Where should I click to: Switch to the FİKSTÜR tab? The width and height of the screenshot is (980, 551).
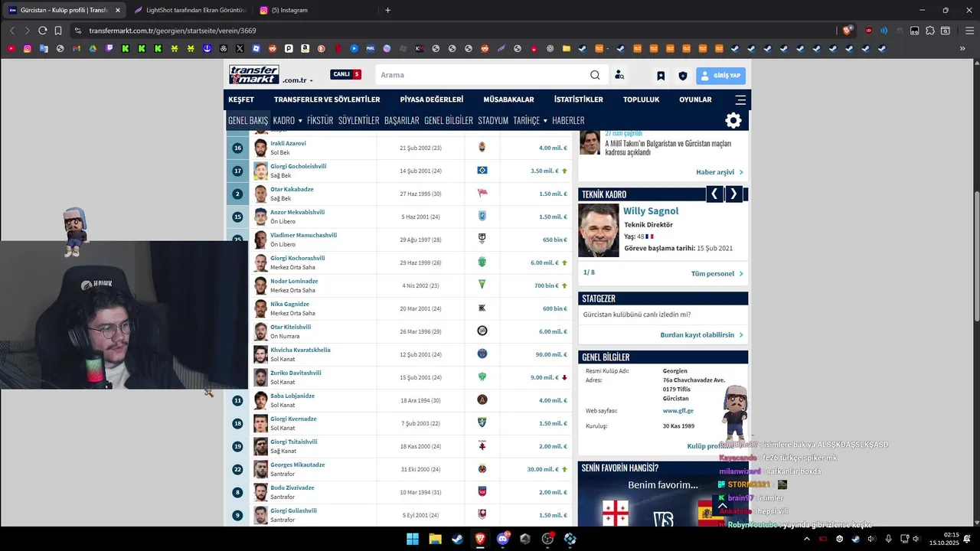click(320, 120)
